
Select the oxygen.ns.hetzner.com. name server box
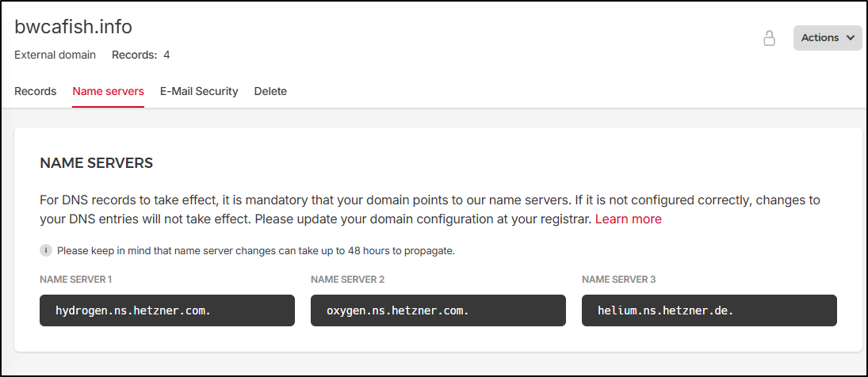[x=438, y=310]
